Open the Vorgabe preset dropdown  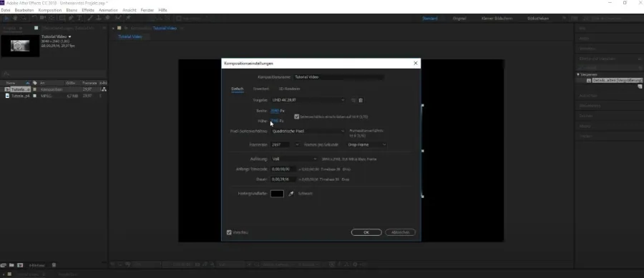(x=308, y=100)
